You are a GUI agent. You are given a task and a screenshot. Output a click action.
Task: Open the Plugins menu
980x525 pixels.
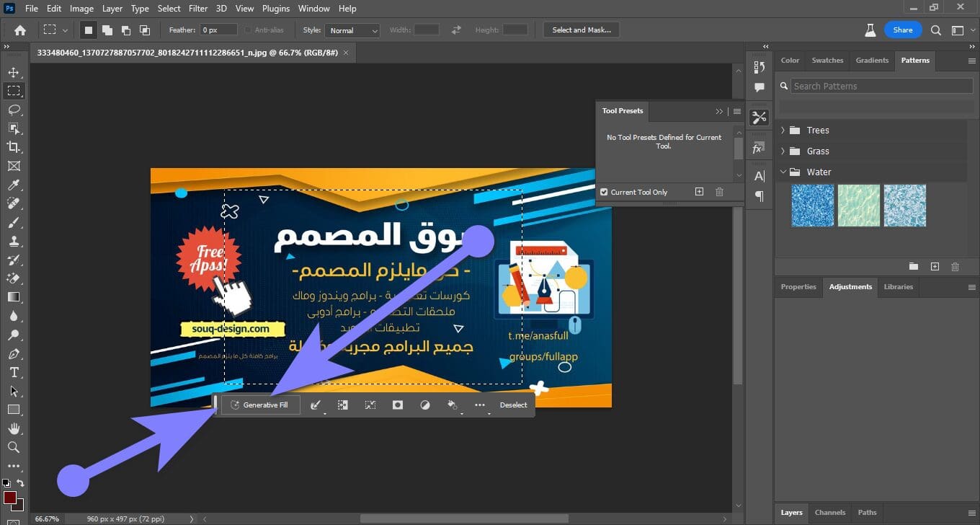(275, 9)
